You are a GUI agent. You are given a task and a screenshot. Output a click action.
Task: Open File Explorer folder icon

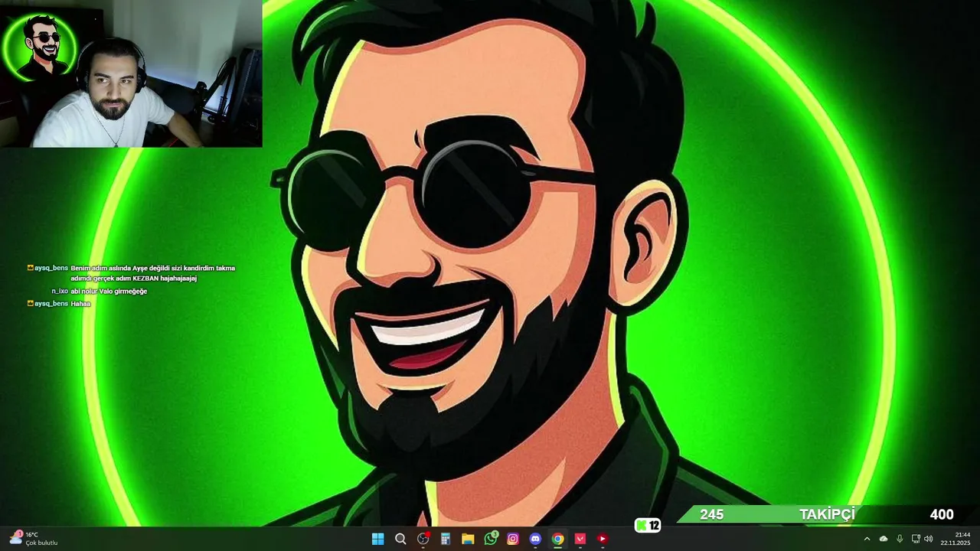coord(468,539)
